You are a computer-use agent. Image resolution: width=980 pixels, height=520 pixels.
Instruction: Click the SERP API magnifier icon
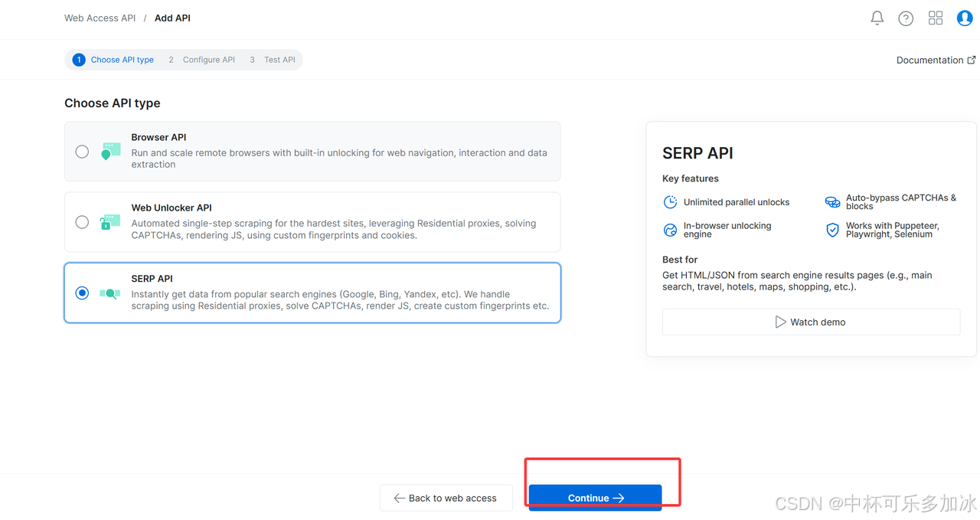click(110, 293)
